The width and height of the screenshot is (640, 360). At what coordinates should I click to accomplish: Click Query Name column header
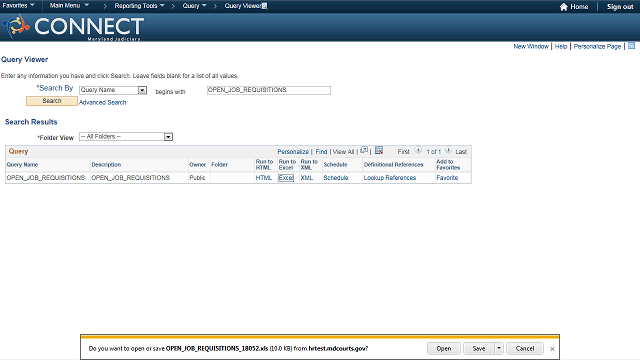[22, 164]
